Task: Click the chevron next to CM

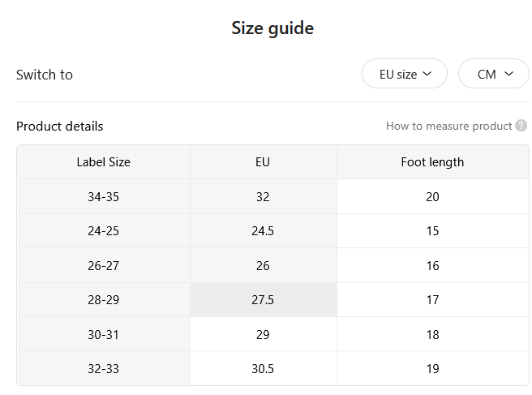Action: coord(508,74)
